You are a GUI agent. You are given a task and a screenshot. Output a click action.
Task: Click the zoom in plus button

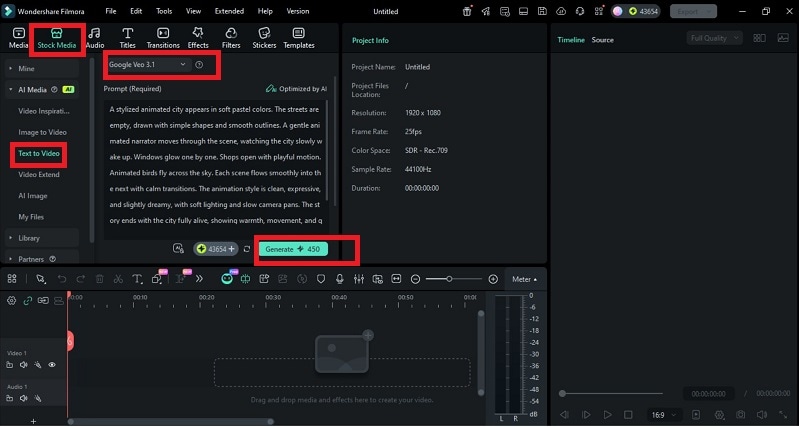[493, 279]
